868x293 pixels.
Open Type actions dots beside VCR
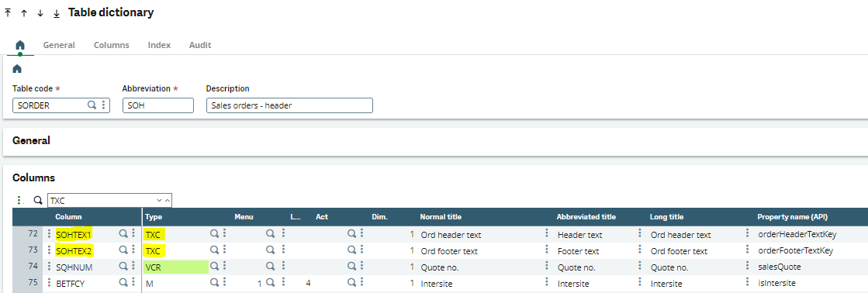224,267
